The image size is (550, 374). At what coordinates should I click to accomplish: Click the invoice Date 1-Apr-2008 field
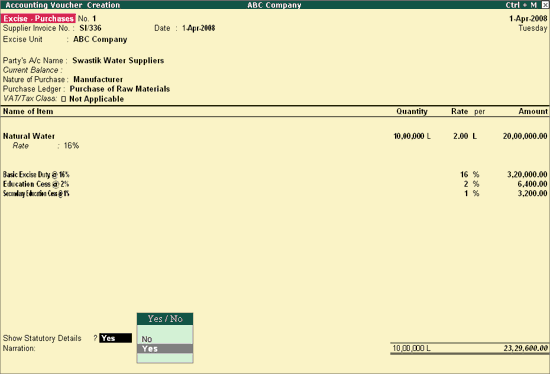point(199,28)
